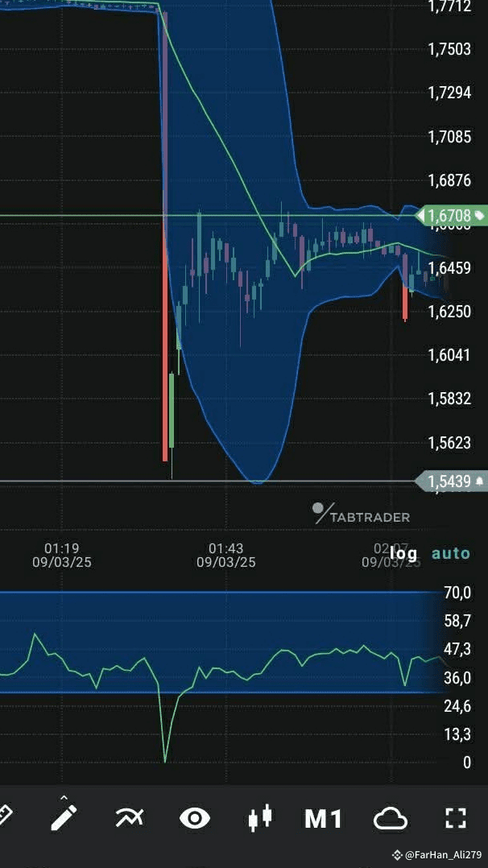Select the 1,5439 alert price label
The height and width of the screenshot is (868, 488).
point(451,481)
